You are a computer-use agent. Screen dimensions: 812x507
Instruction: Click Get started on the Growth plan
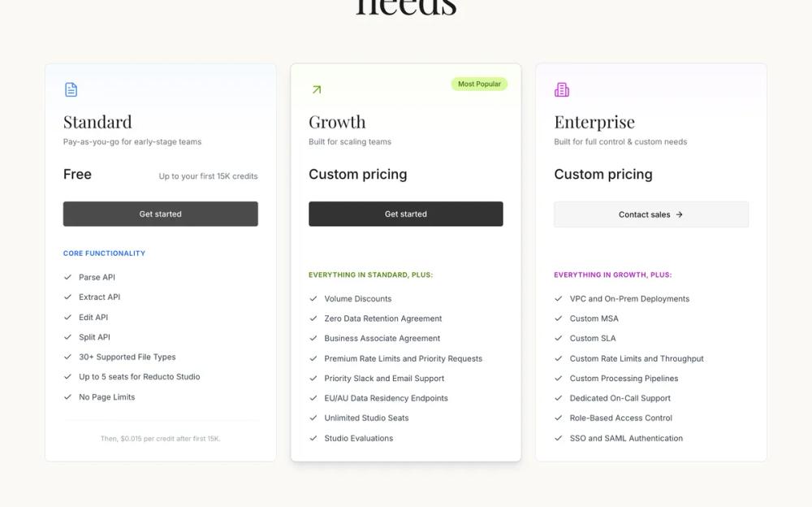pyautogui.click(x=405, y=214)
